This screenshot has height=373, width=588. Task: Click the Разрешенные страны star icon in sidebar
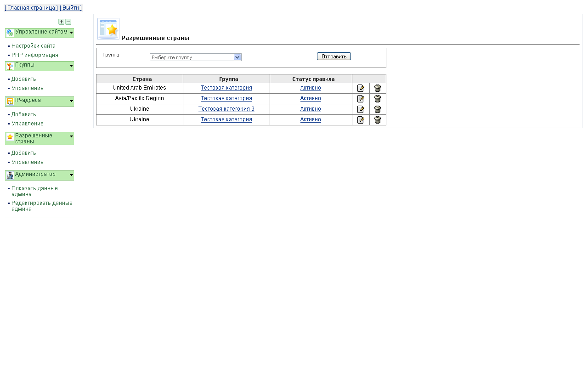10,137
